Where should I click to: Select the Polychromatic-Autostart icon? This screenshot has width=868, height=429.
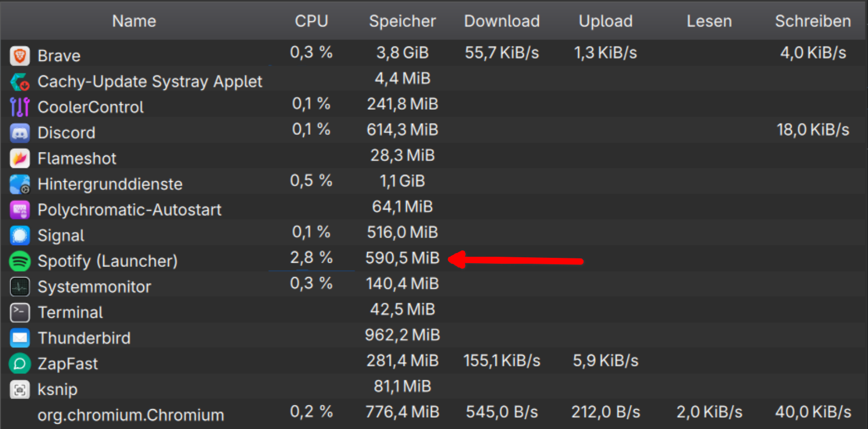point(20,210)
